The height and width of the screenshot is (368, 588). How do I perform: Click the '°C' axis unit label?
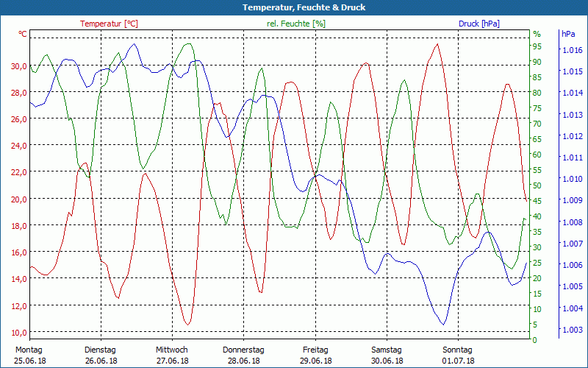click(23, 34)
